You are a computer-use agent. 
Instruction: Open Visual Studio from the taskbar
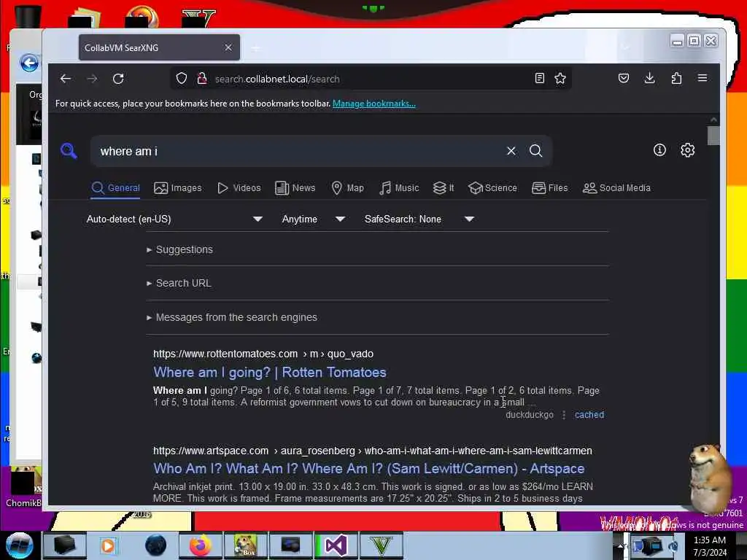tap(336, 545)
